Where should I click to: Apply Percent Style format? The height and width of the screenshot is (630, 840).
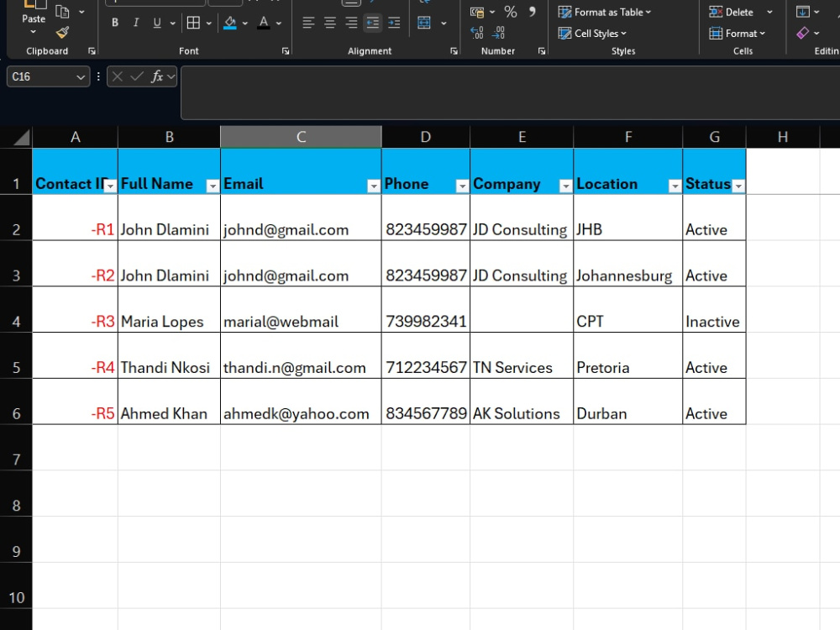click(511, 12)
